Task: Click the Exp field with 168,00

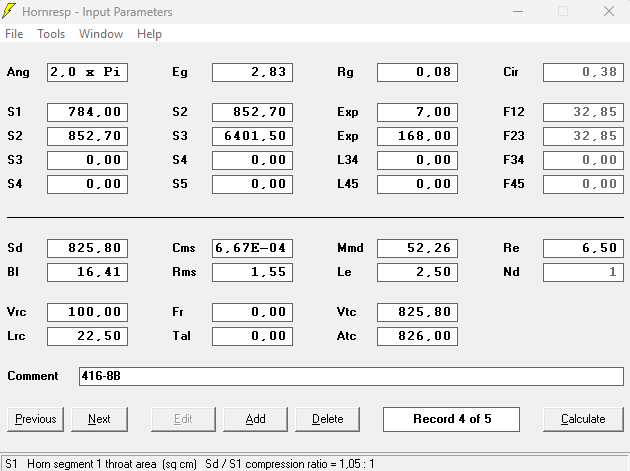Action: 417,136
